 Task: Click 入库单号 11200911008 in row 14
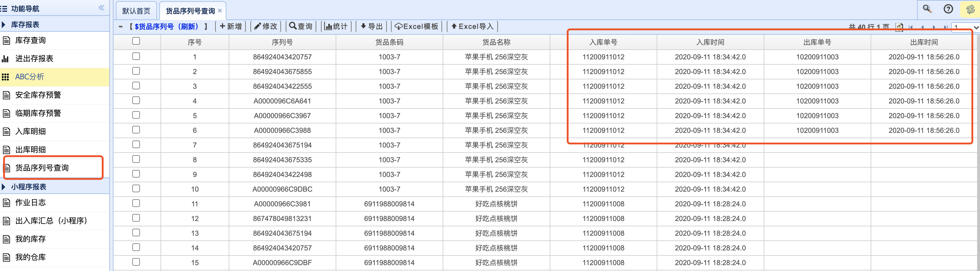click(x=603, y=248)
